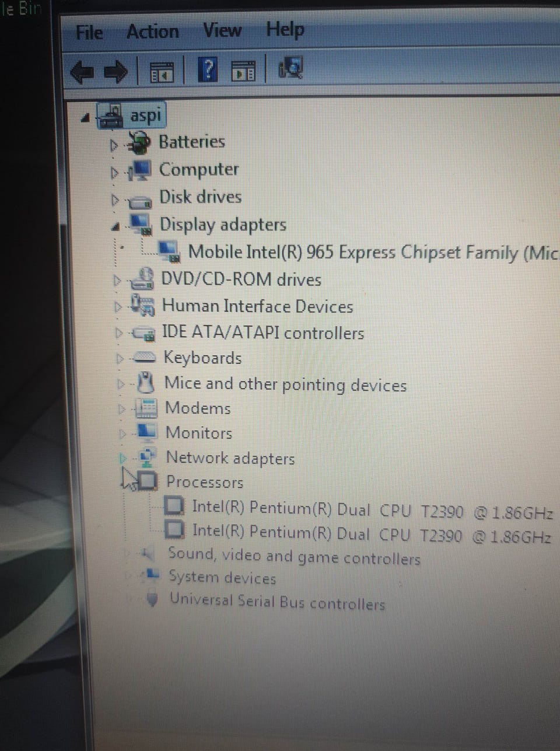Click the Mice and pointing devices icon

click(x=145, y=382)
